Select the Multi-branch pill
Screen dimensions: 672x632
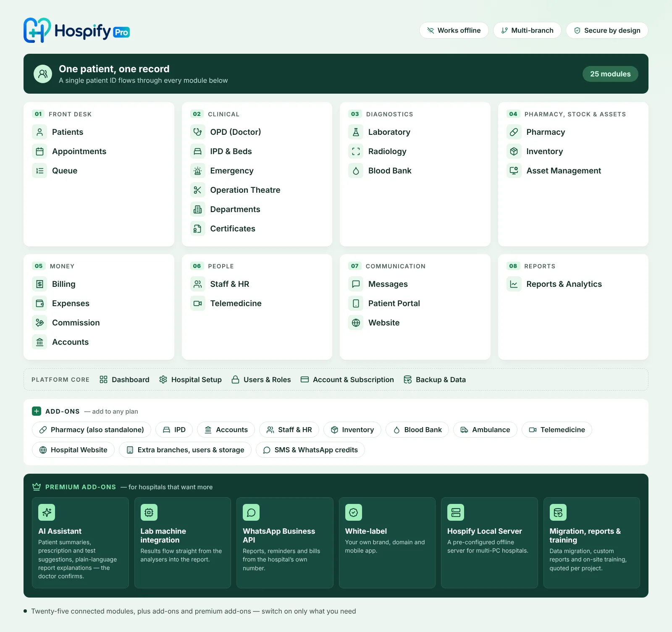tap(527, 30)
